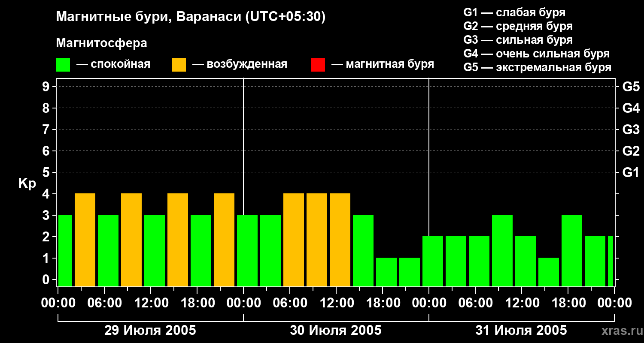Click the narrow green bar at start of 29 July
The image size is (644, 343).
tap(65, 250)
